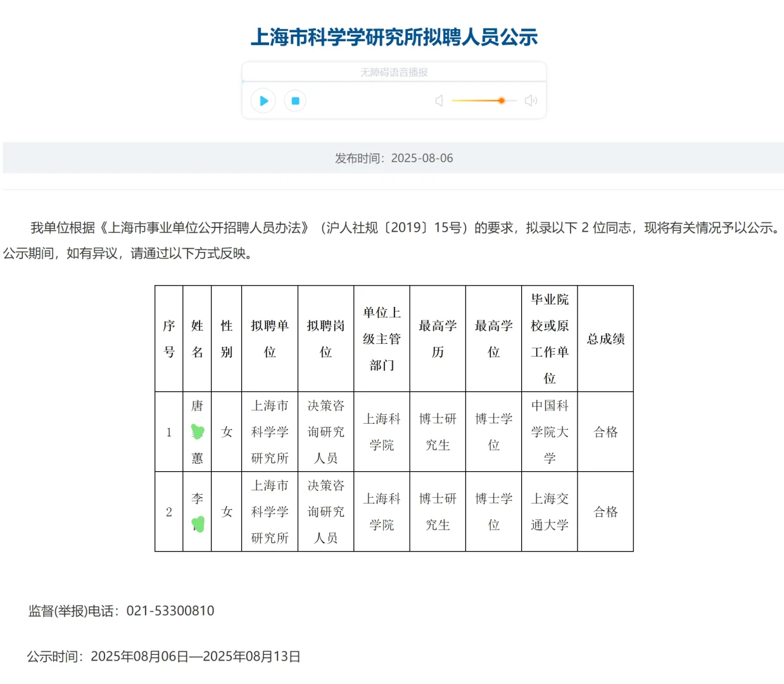Click the 无障碍语音播报 label
This screenshot has width=784, height=684.
coord(394,72)
